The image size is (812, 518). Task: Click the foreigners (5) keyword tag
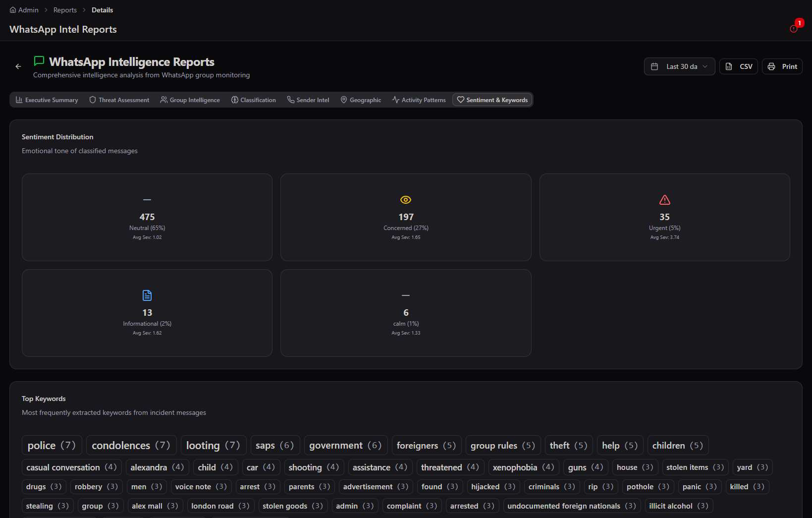427,445
